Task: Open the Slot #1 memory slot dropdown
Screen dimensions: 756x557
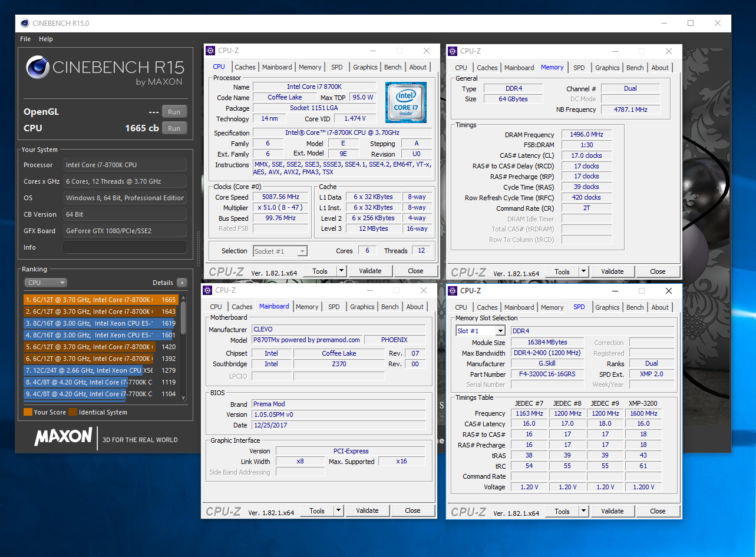Action: [500, 331]
